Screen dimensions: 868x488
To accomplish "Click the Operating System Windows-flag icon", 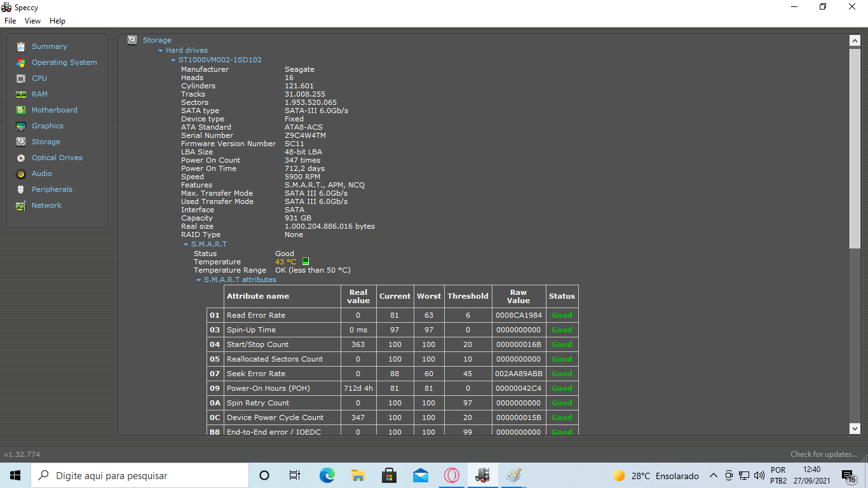I will pyautogui.click(x=21, y=62).
